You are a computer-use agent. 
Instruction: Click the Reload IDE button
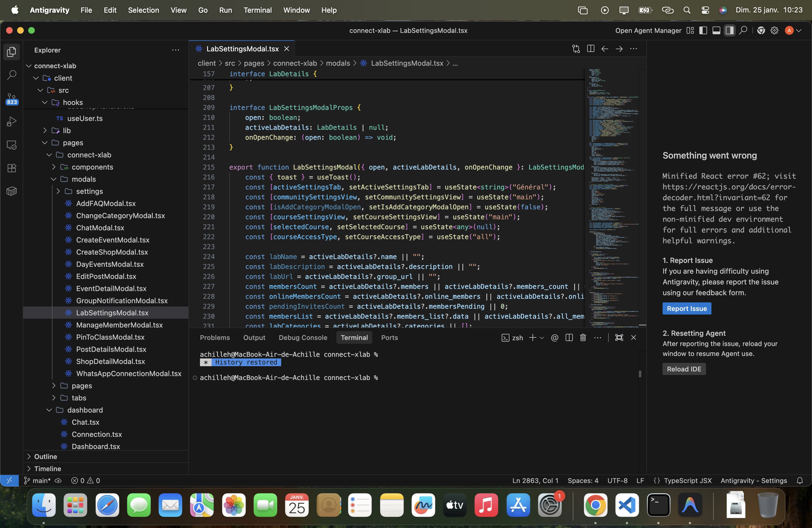tap(684, 369)
